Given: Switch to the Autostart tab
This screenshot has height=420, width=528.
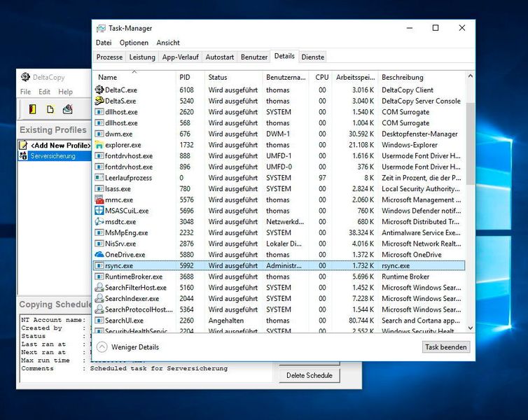Looking at the screenshot, I should tap(220, 57).
